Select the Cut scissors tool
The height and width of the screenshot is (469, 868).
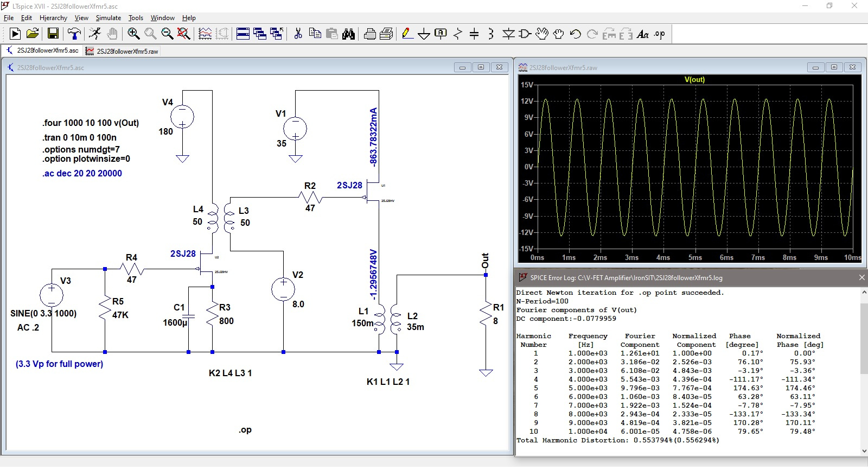coord(298,34)
